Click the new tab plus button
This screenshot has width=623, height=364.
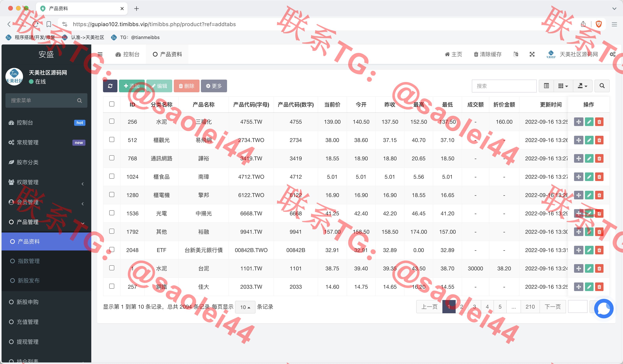137,9
